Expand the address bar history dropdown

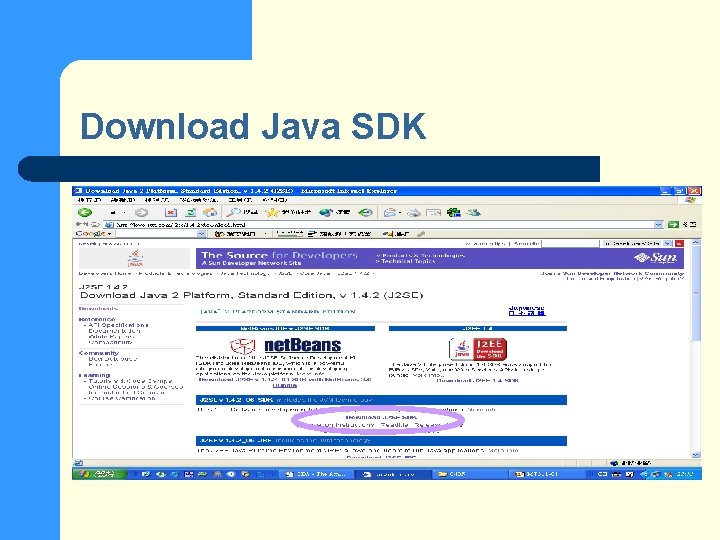pyautogui.click(x=659, y=225)
